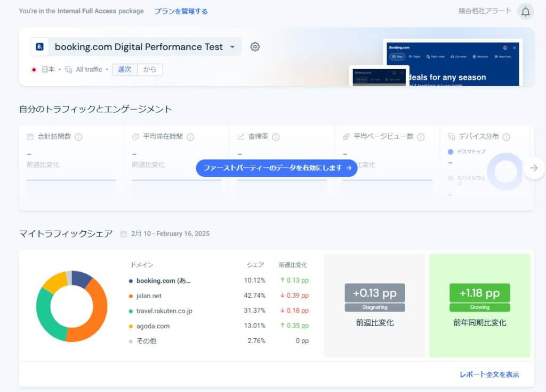Click info icon beside 平均滞在時間
546x392 pixels.
coord(190,137)
